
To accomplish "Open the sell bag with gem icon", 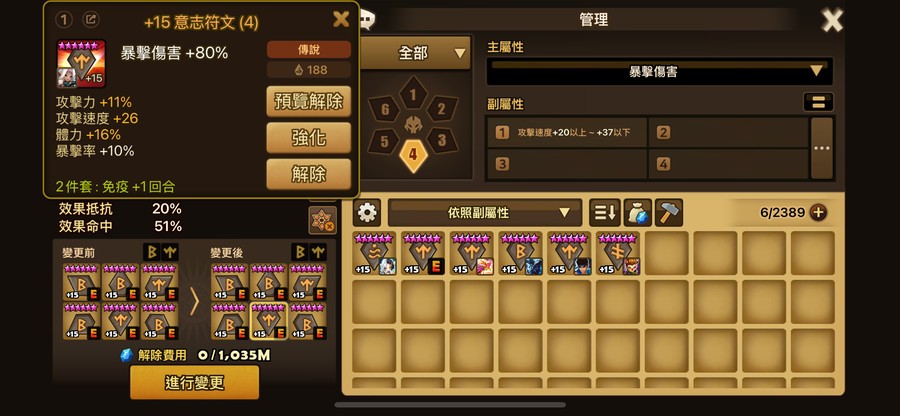I will click(637, 213).
